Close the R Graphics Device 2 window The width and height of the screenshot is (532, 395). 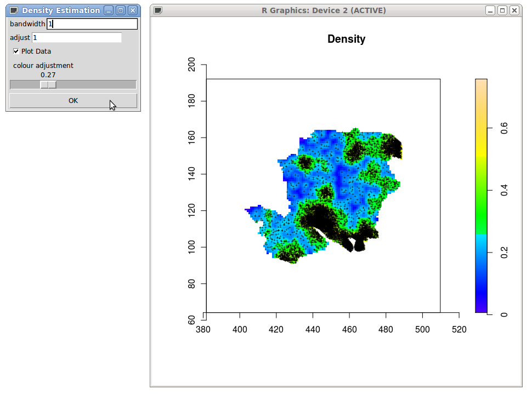coord(514,10)
